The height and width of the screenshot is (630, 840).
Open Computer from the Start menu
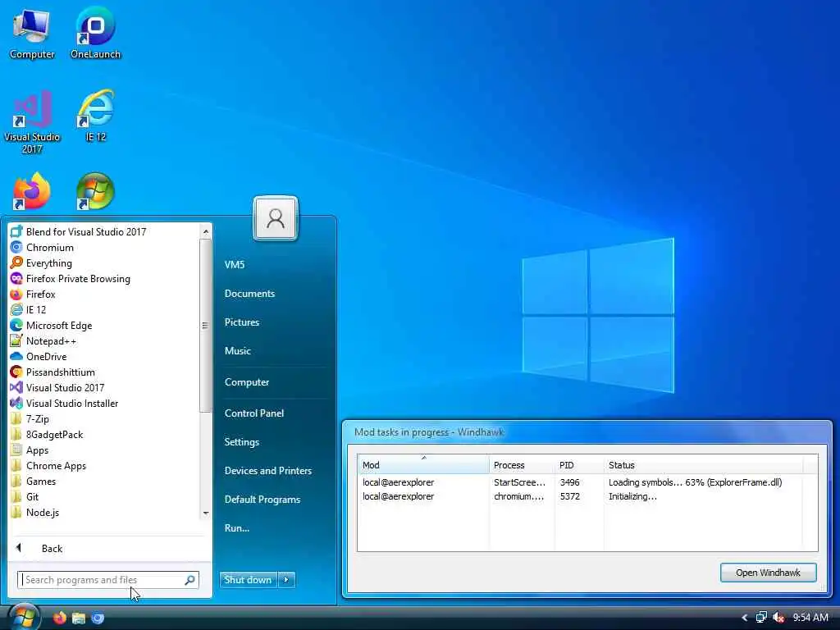[x=246, y=382]
